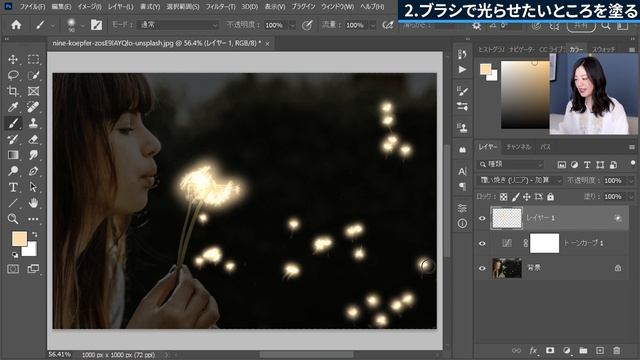This screenshot has height=360, width=640.
Task: Create a new group folder
Action: coord(583,350)
